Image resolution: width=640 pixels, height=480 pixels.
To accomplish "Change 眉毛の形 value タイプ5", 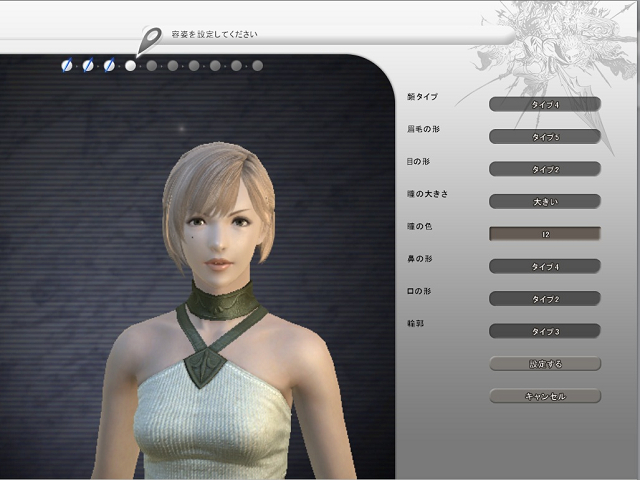I will tap(545, 136).
